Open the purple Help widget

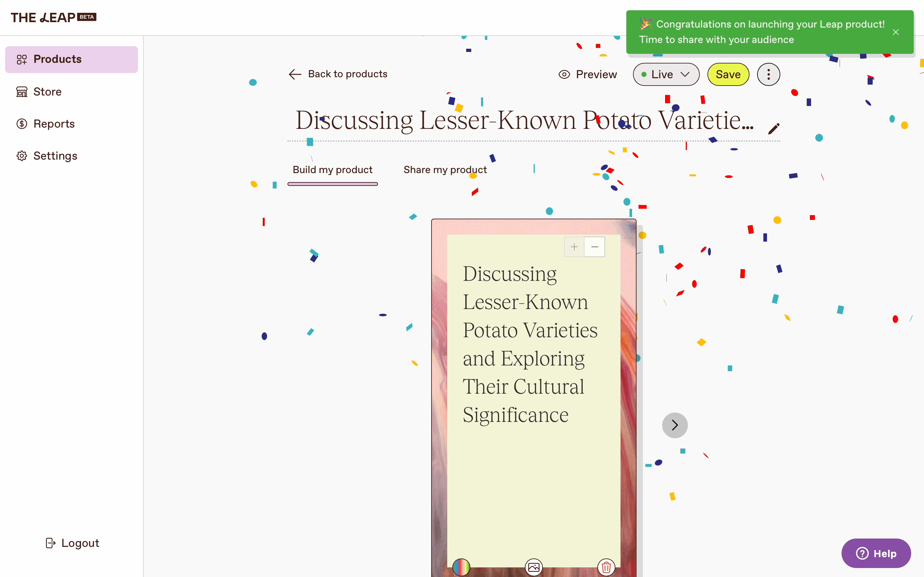click(x=876, y=553)
